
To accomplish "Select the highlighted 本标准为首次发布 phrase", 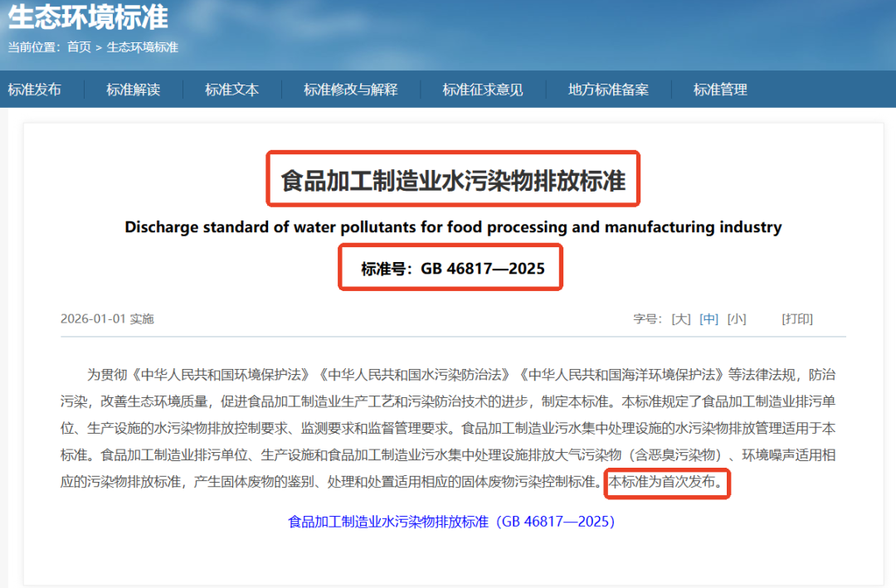I will (666, 484).
